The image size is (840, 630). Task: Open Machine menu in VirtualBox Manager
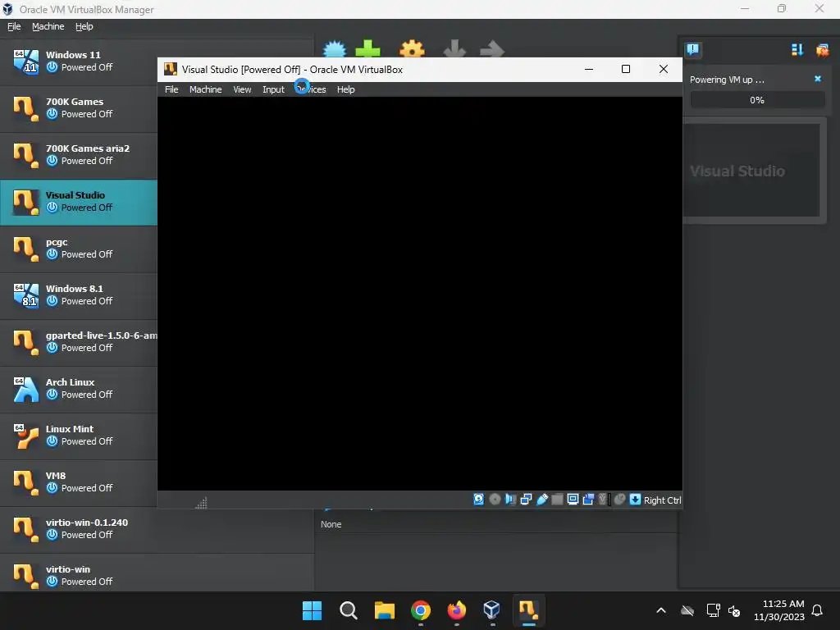(x=48, y=26)
